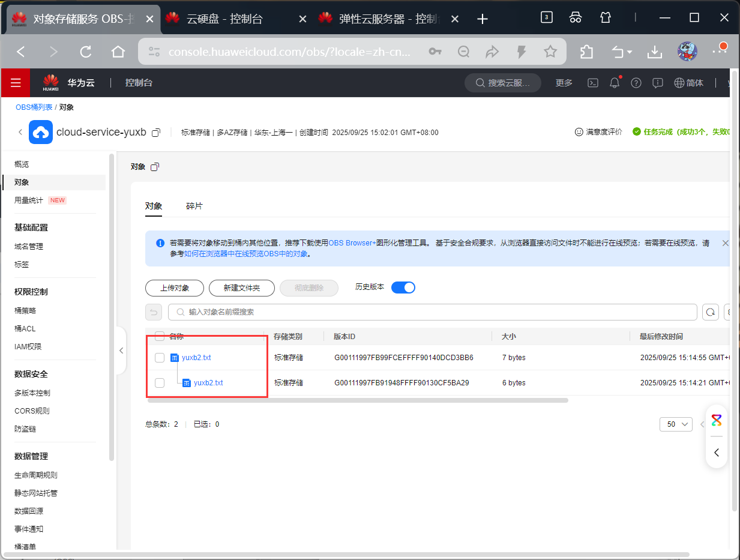Click 控制台 in top bar
The height and width of the screenshot is (560, 740).
pyautogui.click(x=139, y=83)
